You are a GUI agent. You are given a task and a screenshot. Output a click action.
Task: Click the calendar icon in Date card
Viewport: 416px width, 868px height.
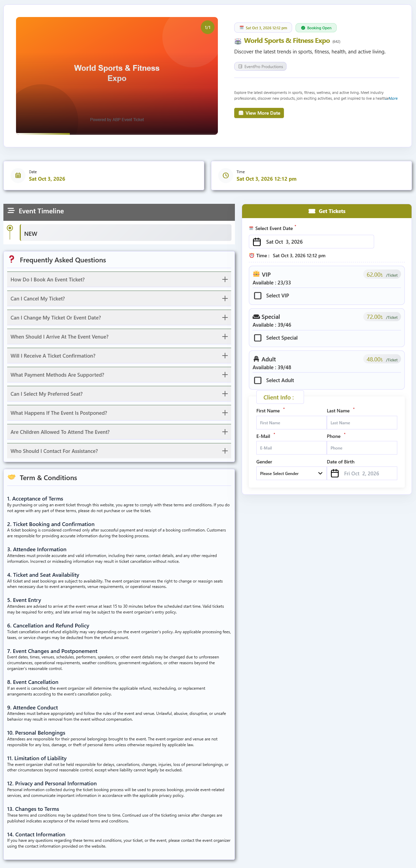coord(18,176)
